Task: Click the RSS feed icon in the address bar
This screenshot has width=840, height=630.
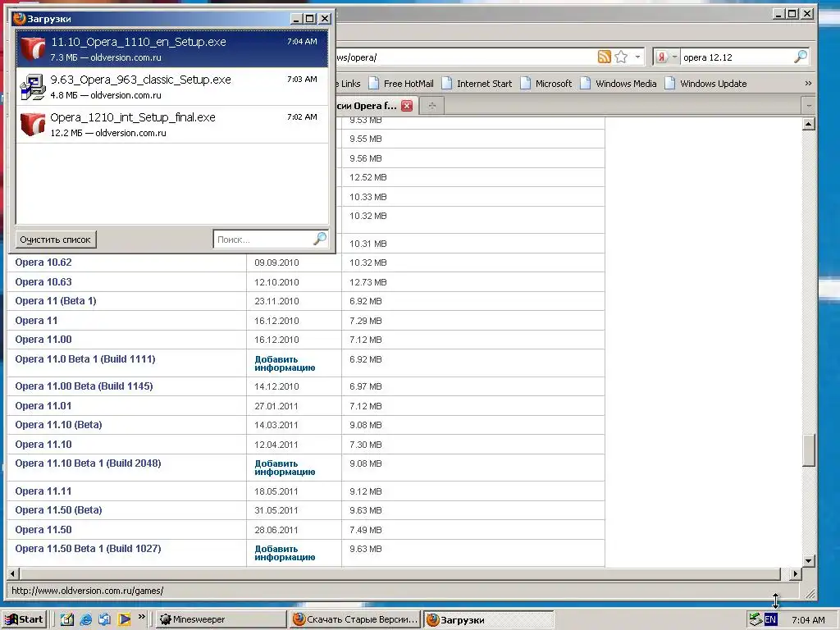Action: 605,57
